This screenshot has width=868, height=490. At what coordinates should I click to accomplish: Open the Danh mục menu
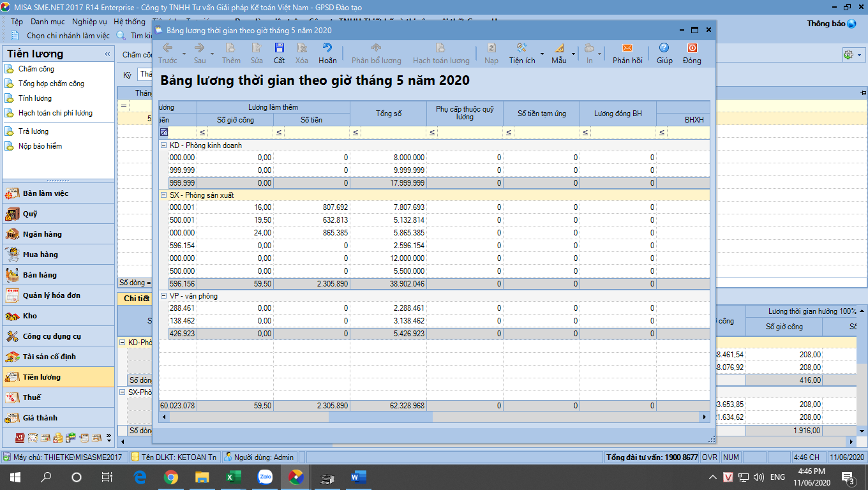click(x=48, y=22)
